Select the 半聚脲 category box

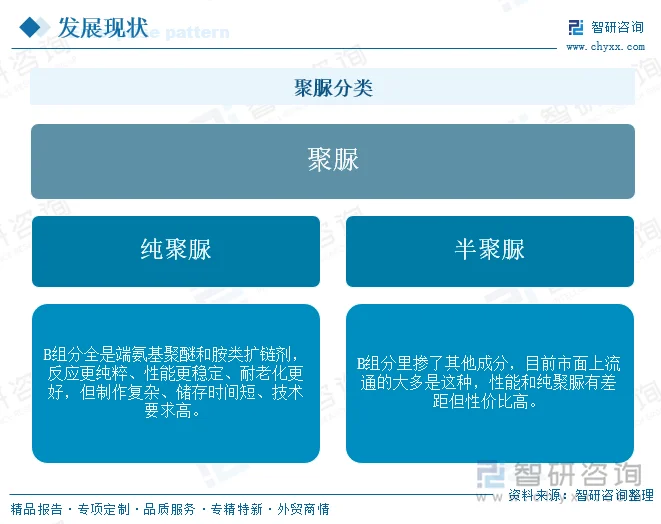pos(490,251)
